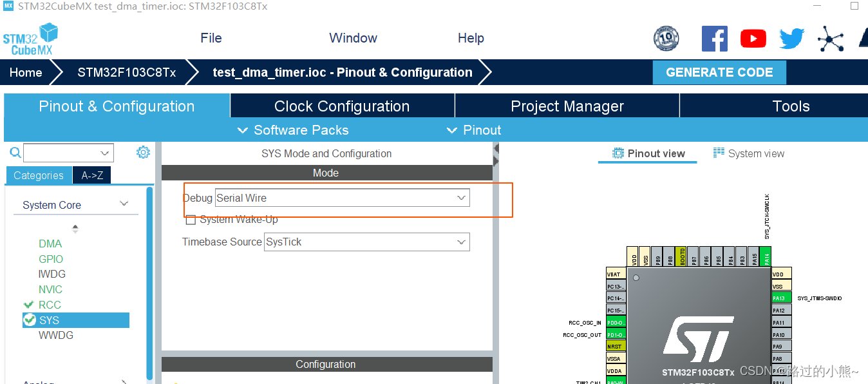Open the search field dropdown arrow
The image size is (868, 384).
click(105, 153)
